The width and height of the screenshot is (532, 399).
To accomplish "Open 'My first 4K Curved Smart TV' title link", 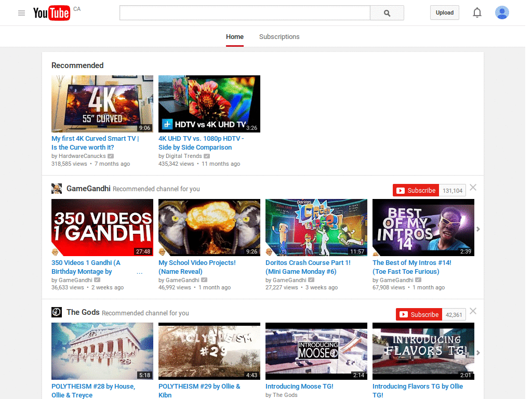I will click(x=95, y=143).
